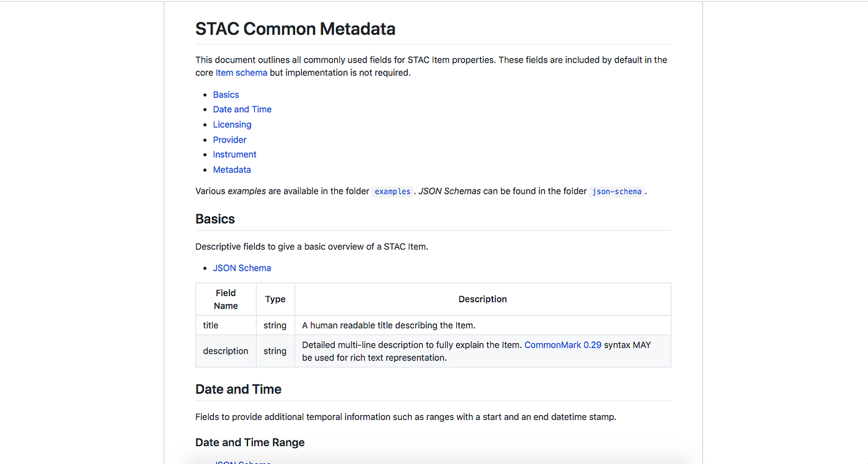Open JSON Schema link under Basics

tap(242, 268)
